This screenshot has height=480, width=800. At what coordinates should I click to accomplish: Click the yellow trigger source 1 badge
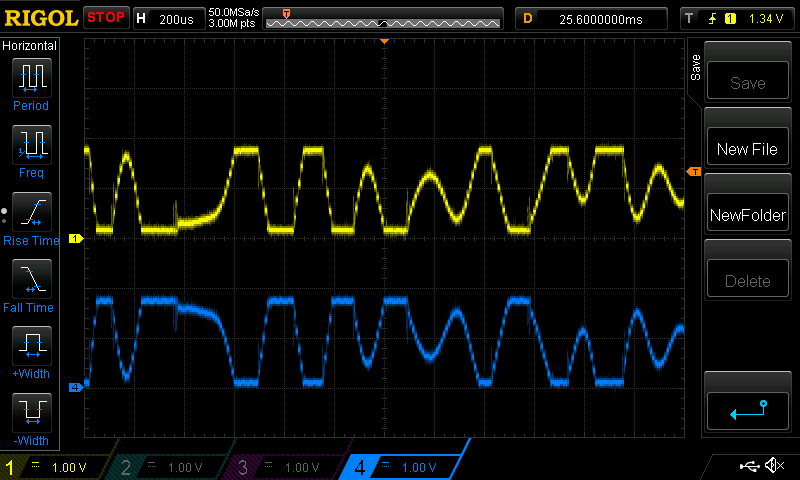point(730,19)
